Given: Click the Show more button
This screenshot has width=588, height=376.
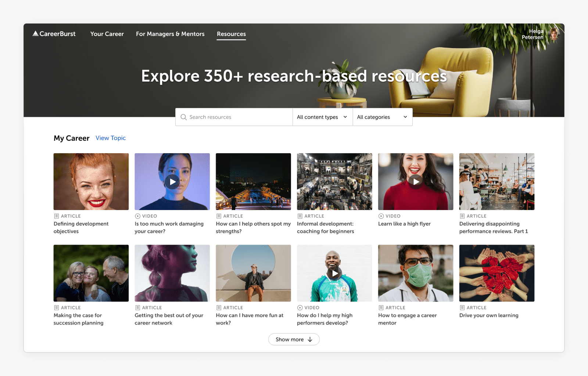Looking at the screenshot, I should (x=294, y=339).
